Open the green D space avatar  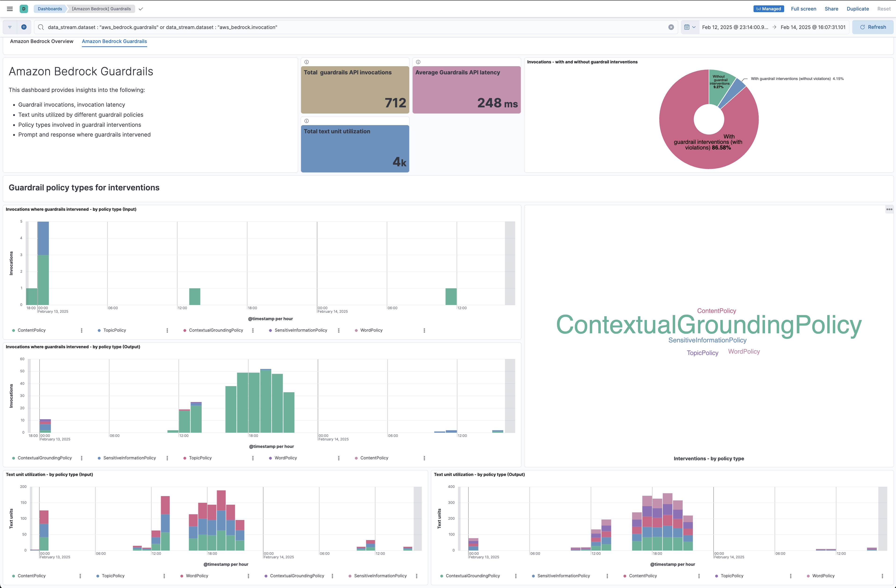pos(24,9)
